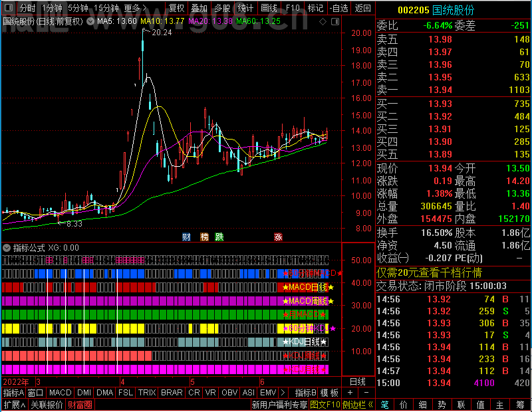Open the dropdown next to 国统股份(日线,前复权)

pyautogui.click(x=90, y=21)
